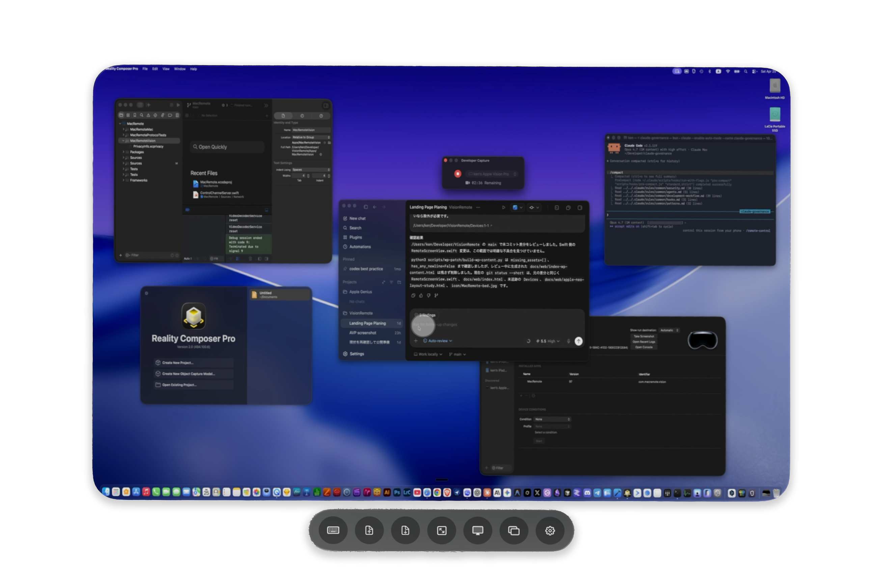Open Xcode report navigator icon
Image resolution: width=882 pixels, height=588 pixels.
click(177, 115)
